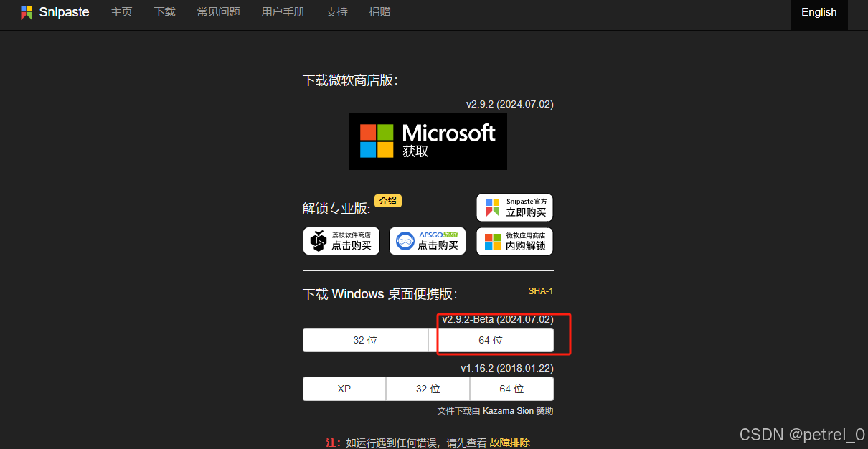Select 支持 in the navbar
This screenshot has height=449, width=868.
336,12
